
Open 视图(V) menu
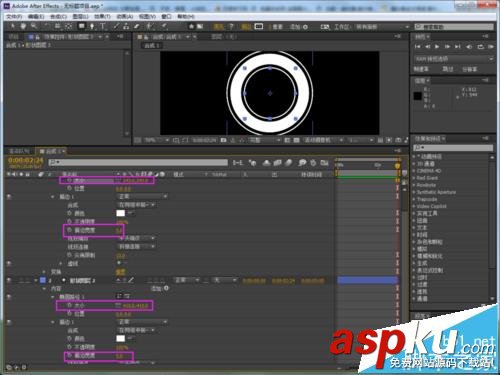coord(147,16)
